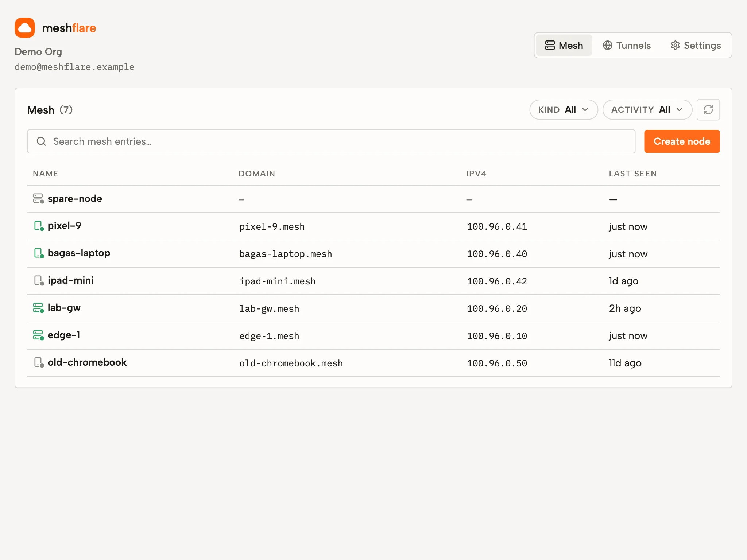Select domain edge-1.mesh

(269, 336)
